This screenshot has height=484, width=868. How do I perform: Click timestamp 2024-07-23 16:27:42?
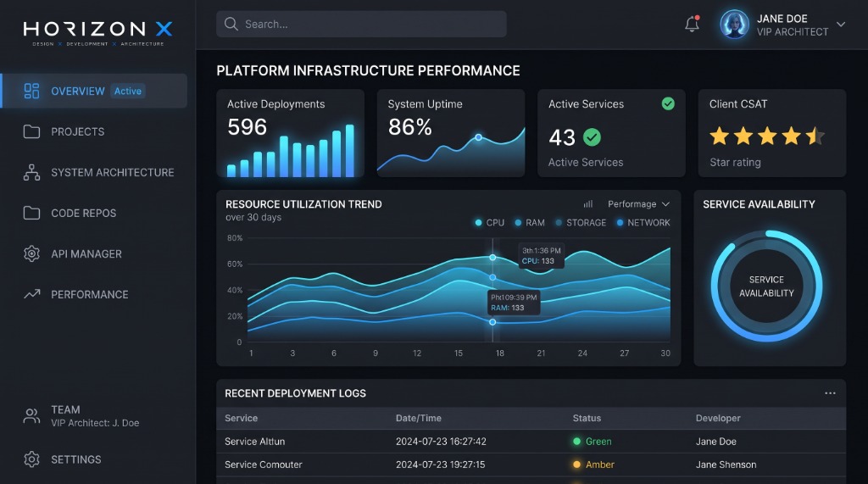pos(441,442)
